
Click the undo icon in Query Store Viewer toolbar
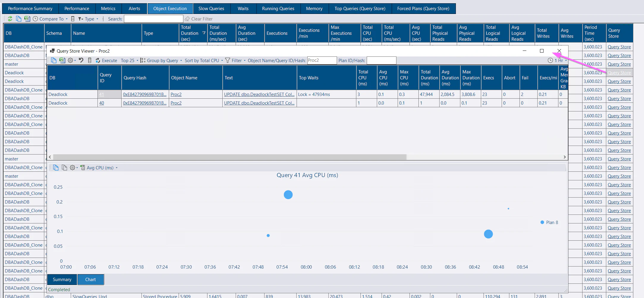tap(81, 60)
